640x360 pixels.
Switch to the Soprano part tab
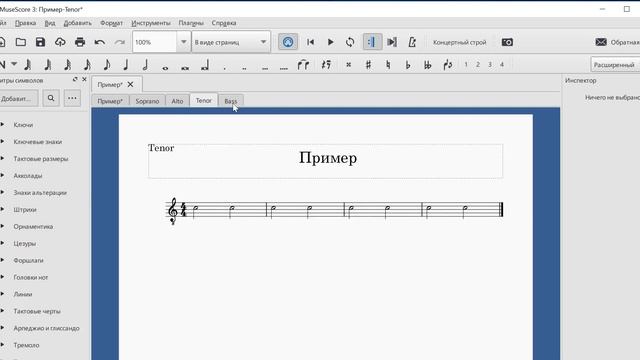coord(147,101)
